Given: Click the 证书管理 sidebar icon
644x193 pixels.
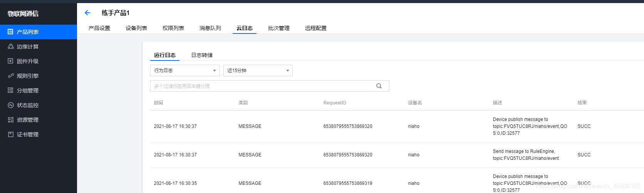Looking at the screenshot, I should [x=10, y=134].
